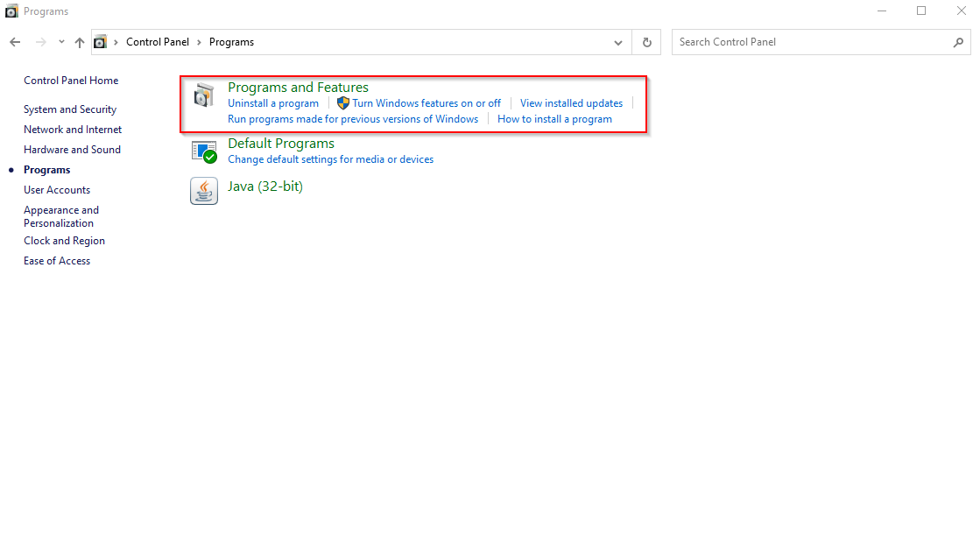The image size is (980, 549).
Task: Select Control Panel in the breadcrumb
Action: click(158, 42)
